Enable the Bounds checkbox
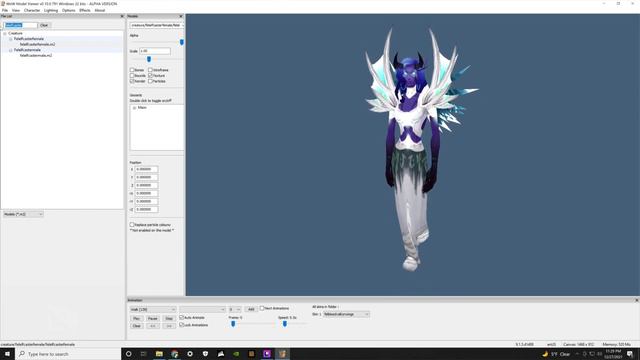Viewport: 640px width, 360px height. tap(132, 76)
